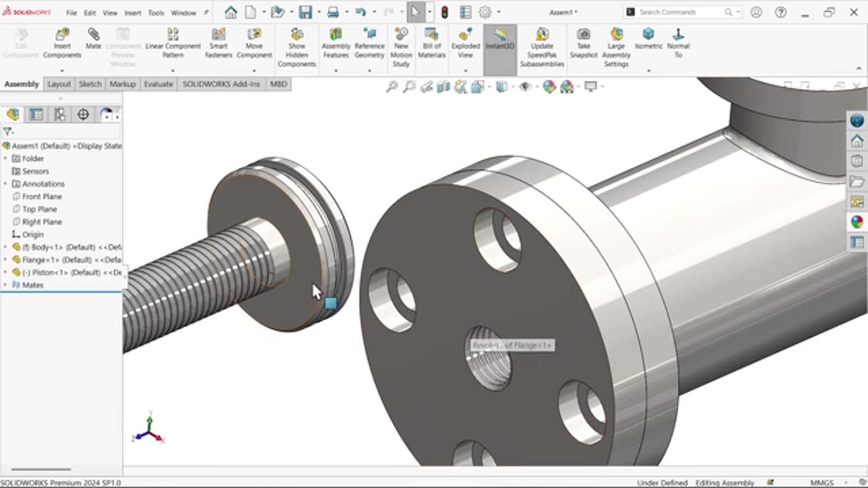
Task: Expand the Annotations tree node
Action: pyautogui.click(x=5, y=184)
